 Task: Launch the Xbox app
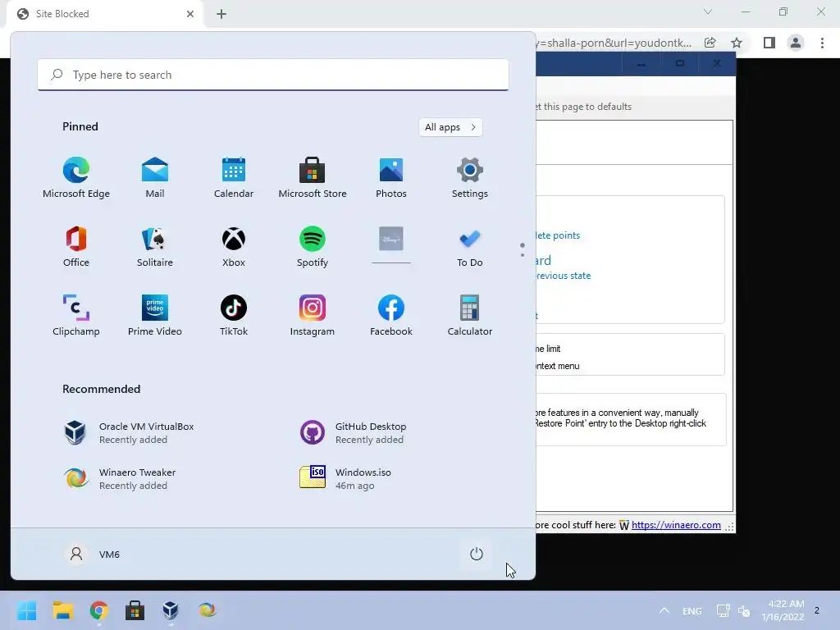pos(234,246)
